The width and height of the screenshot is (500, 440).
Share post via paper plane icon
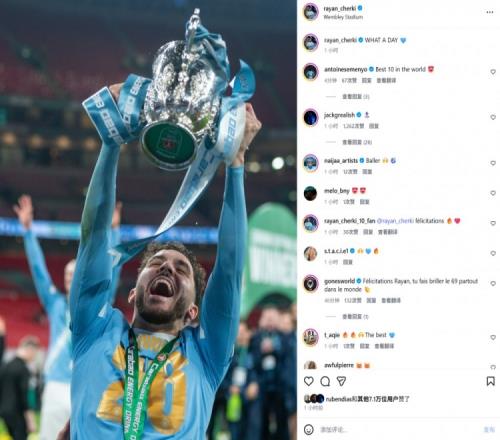pyautogui.click(x=341, y=381)
